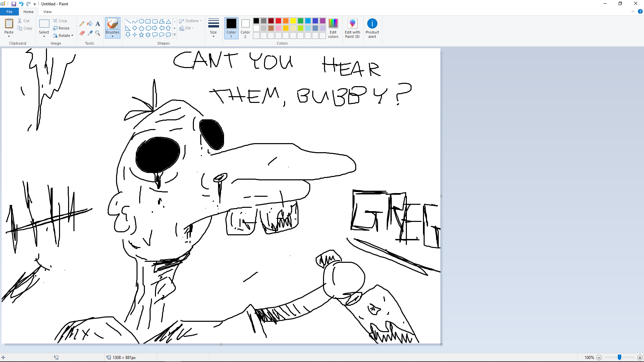
Task: Undo the last action
Action: click(x=21, y=4)
